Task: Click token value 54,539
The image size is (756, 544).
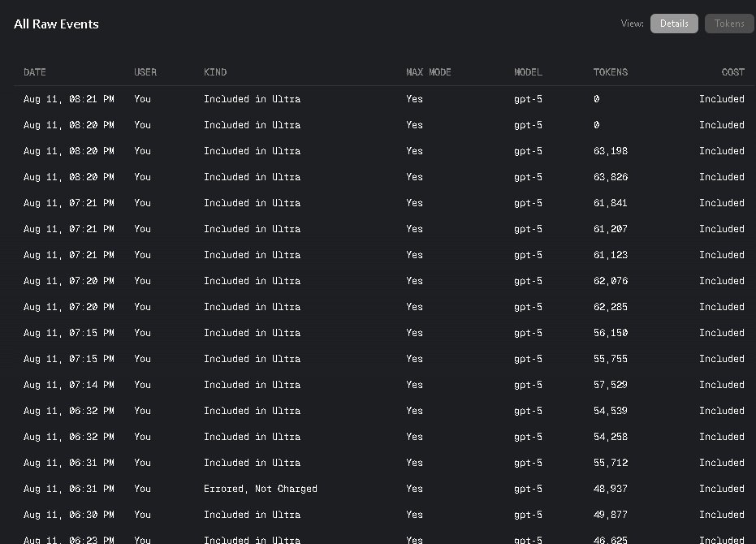Action: [611, 412]
